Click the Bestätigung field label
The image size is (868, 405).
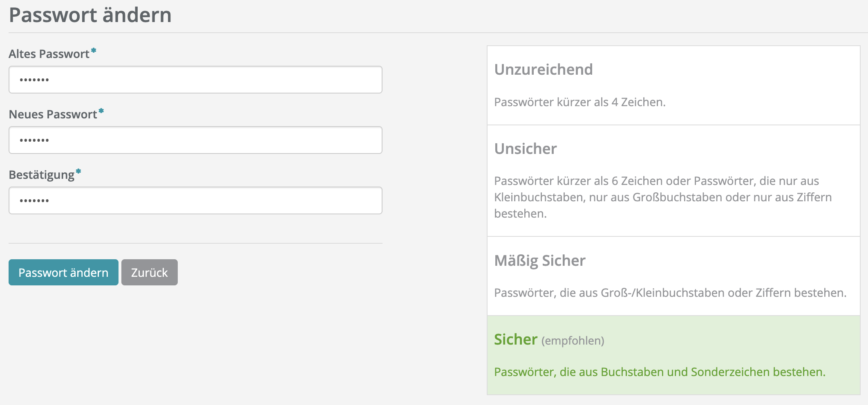pos(41,175)
